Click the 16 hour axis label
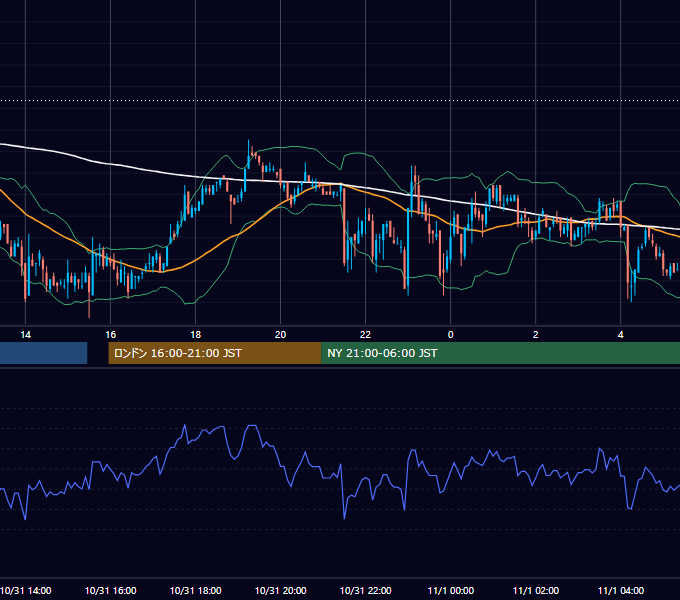 coord(111,335)
